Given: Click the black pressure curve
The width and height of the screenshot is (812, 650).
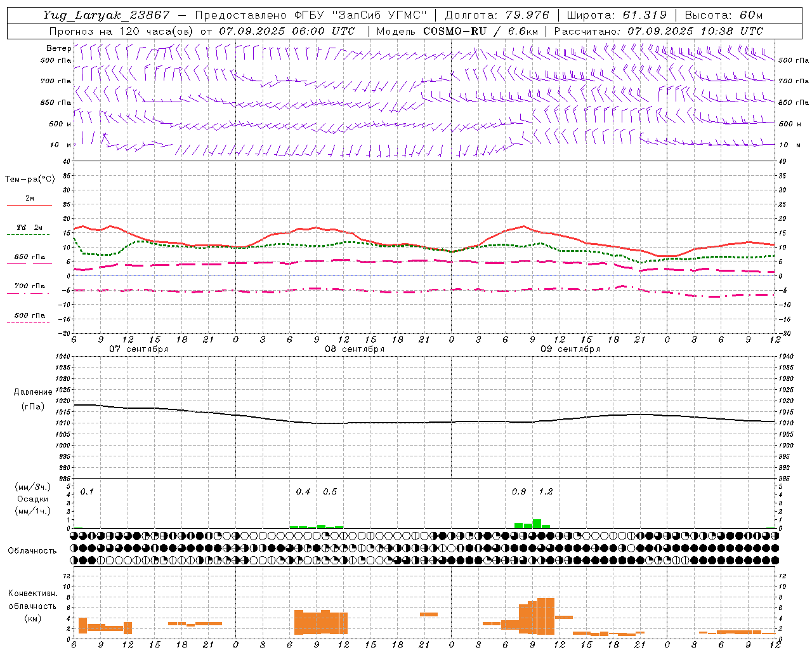Looking at the screenshot, I should point(424,422).
